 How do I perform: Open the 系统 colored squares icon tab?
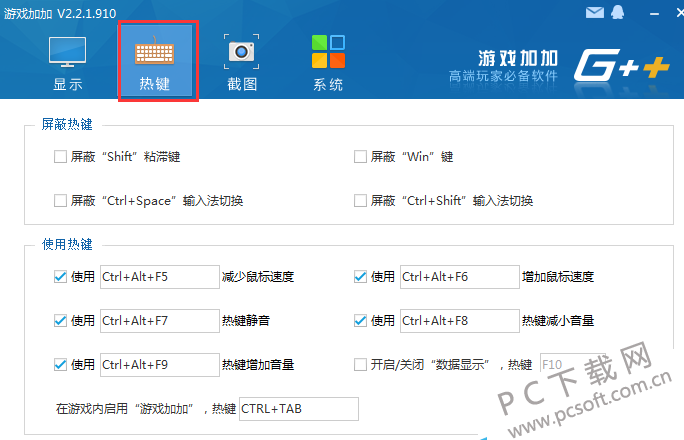[327, 62]
